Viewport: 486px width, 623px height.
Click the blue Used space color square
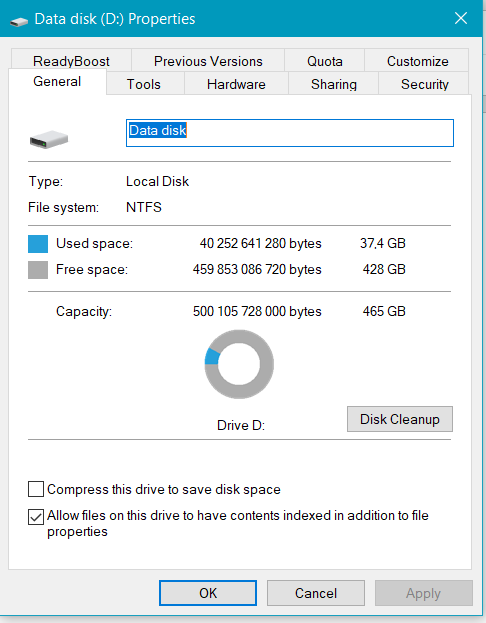(38, 244)
